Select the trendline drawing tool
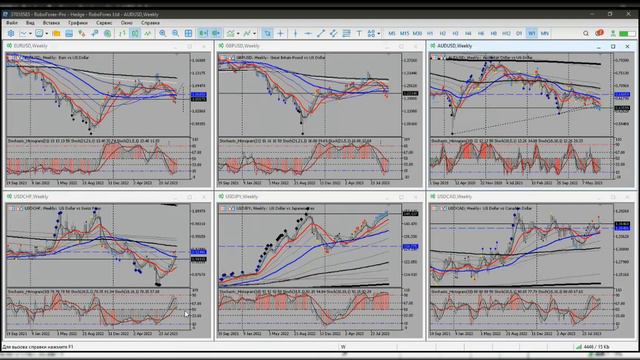 point(321,33)
